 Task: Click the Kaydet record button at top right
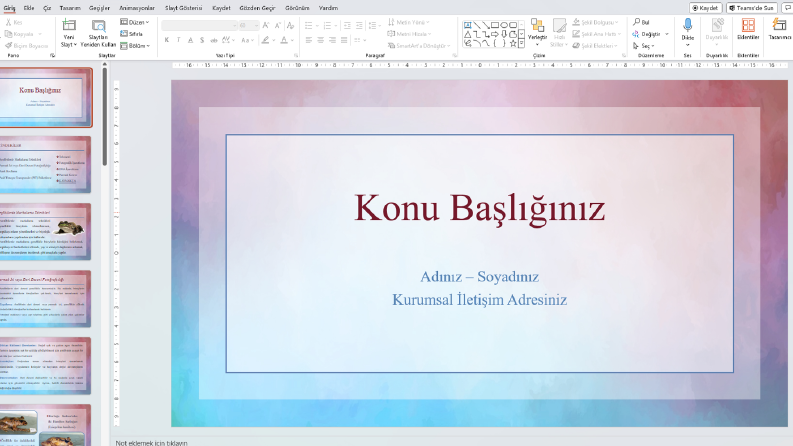[x=706, y=8]
